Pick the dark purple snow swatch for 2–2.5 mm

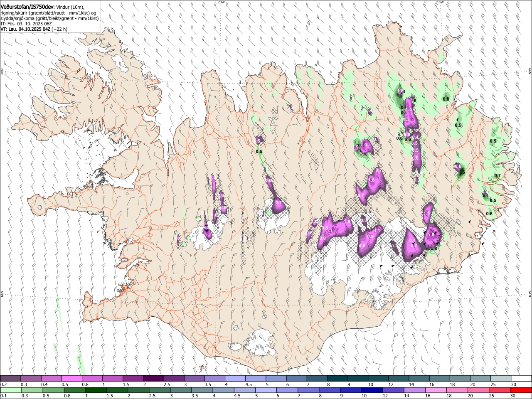coord(153,379)
